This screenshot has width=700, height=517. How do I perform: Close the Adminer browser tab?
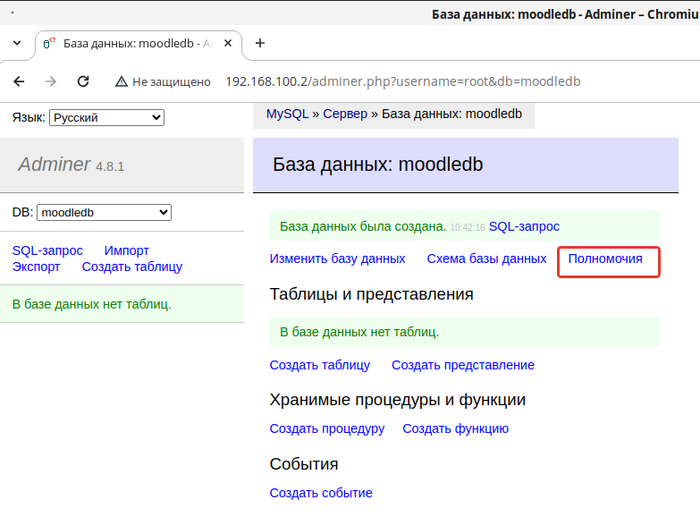228,43
